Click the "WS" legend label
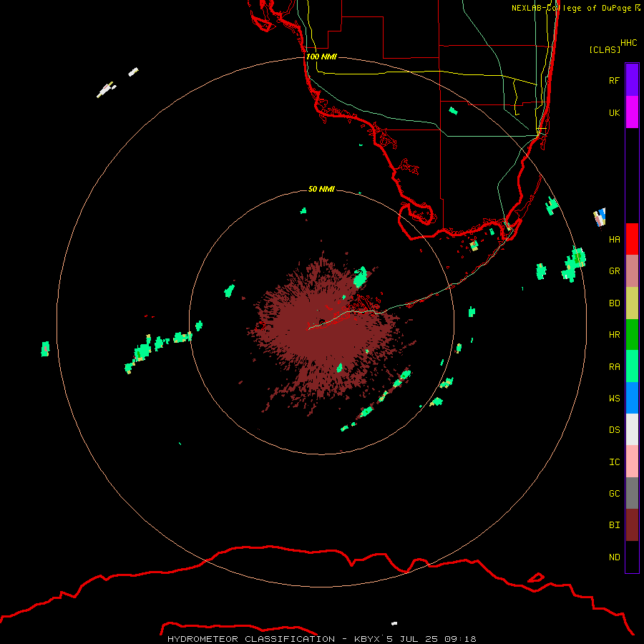The image size is (644, 644). [614, 398]
